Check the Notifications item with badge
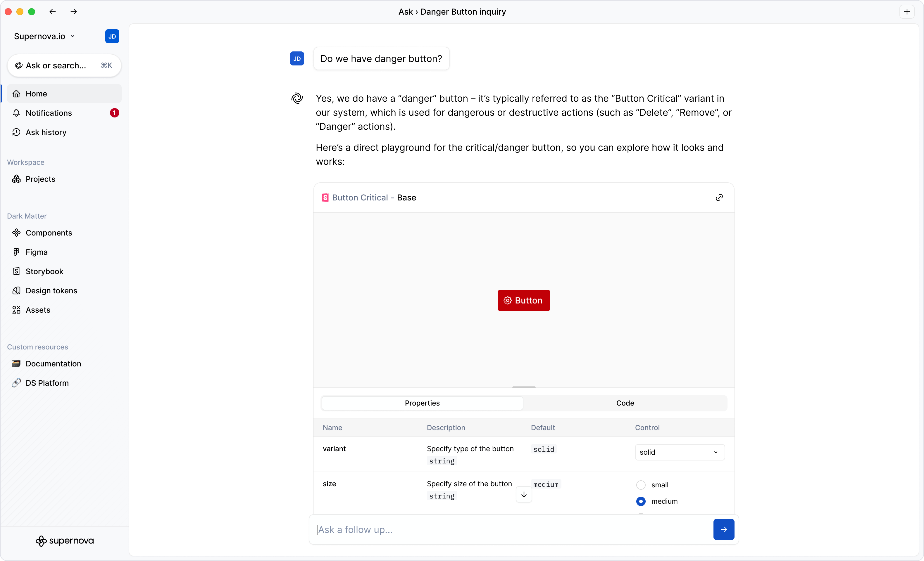 tap(49, 113)
